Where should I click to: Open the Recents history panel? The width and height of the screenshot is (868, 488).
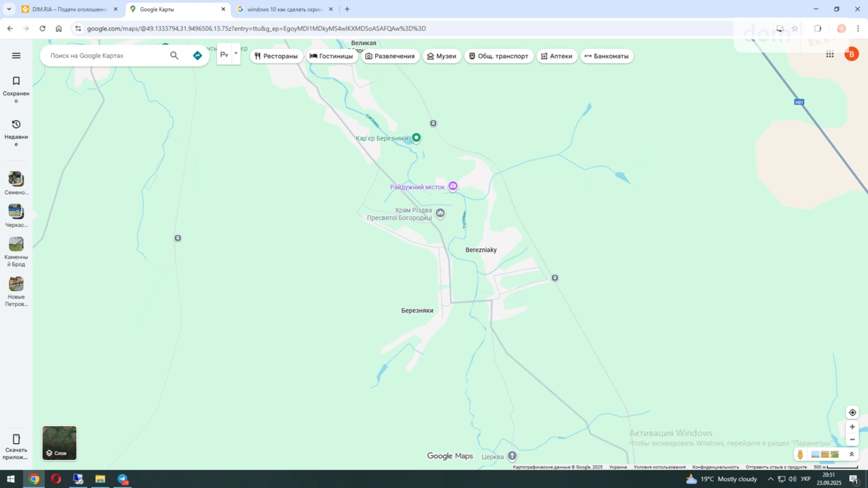[16, 132]
